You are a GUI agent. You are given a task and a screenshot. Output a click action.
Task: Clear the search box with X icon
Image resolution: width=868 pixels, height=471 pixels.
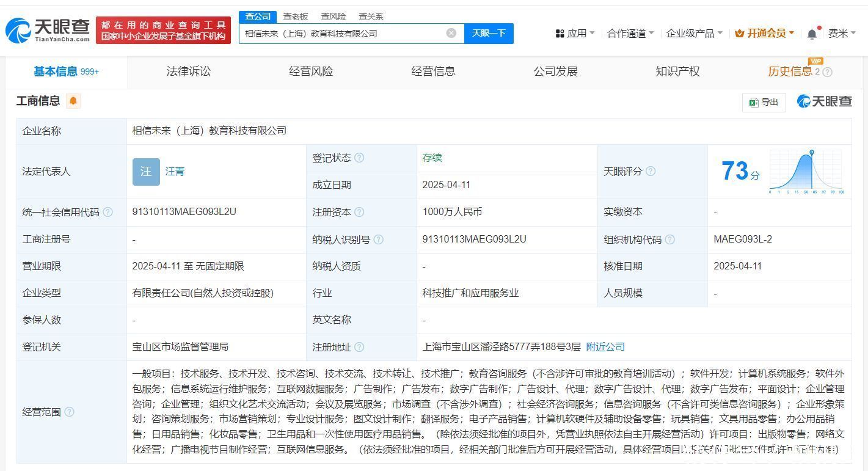(451, 33)
